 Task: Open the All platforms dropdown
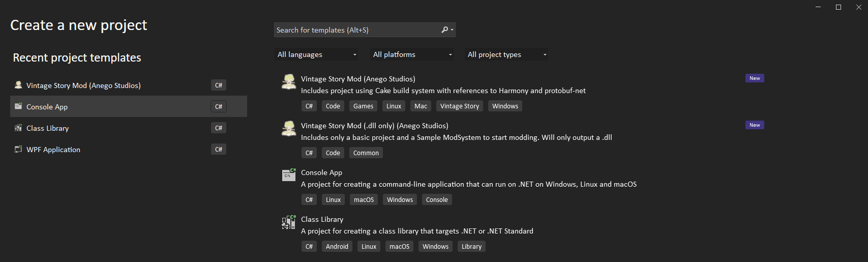point(412,54)
